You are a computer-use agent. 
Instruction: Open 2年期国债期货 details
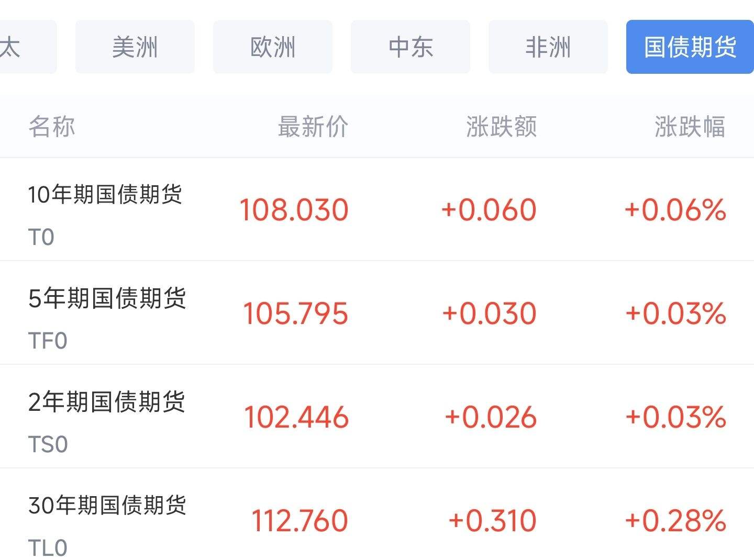[106, 402]
